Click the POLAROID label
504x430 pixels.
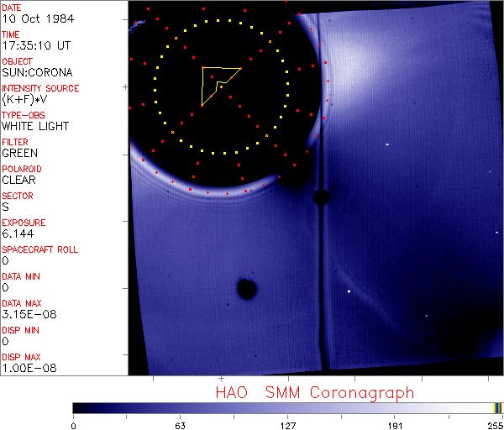click(22, 169)
